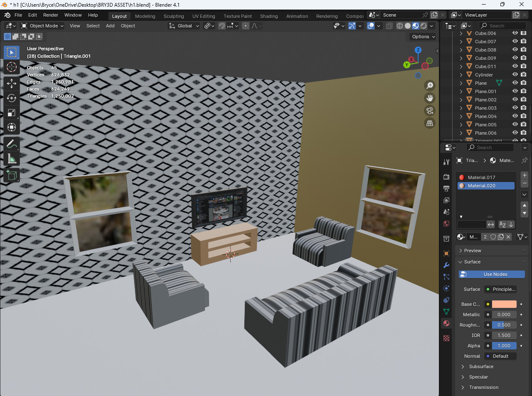Disable Cube.009 in renders camera icon
The image size is (532, 396).
pos(524,58)
